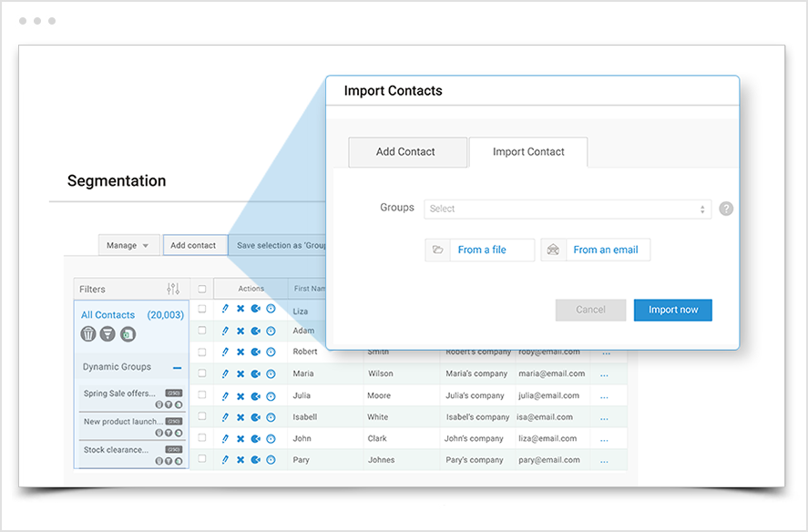
Task: Check the checkbox for John's row
Action: [x=202, y=437]
